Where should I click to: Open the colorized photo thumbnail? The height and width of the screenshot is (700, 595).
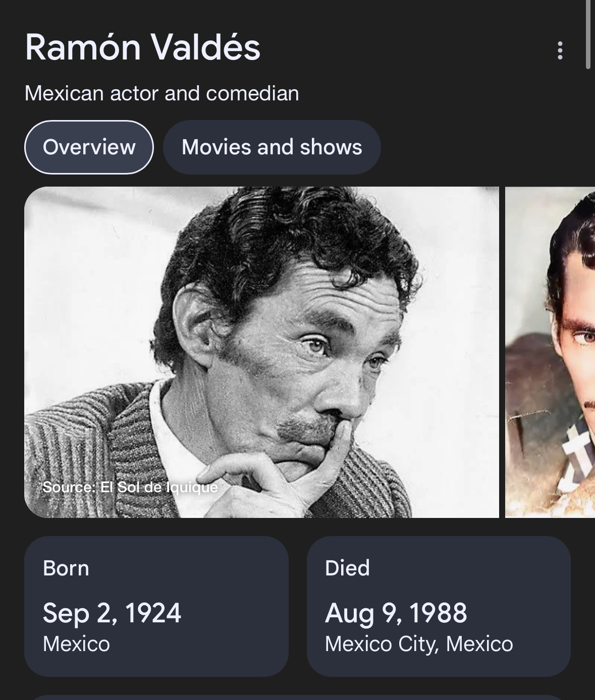click(x=550, y=352)
